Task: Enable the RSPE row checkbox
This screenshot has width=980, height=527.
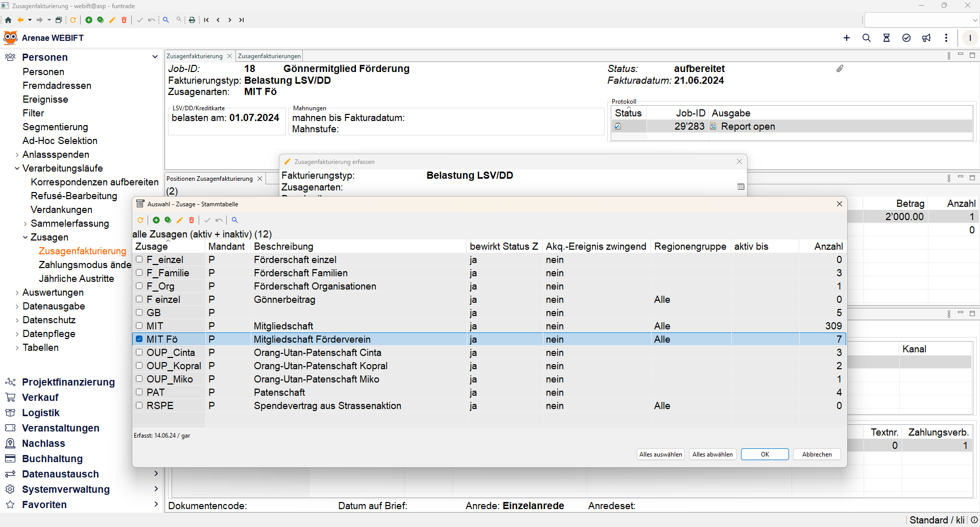Action: pos(139,405)
